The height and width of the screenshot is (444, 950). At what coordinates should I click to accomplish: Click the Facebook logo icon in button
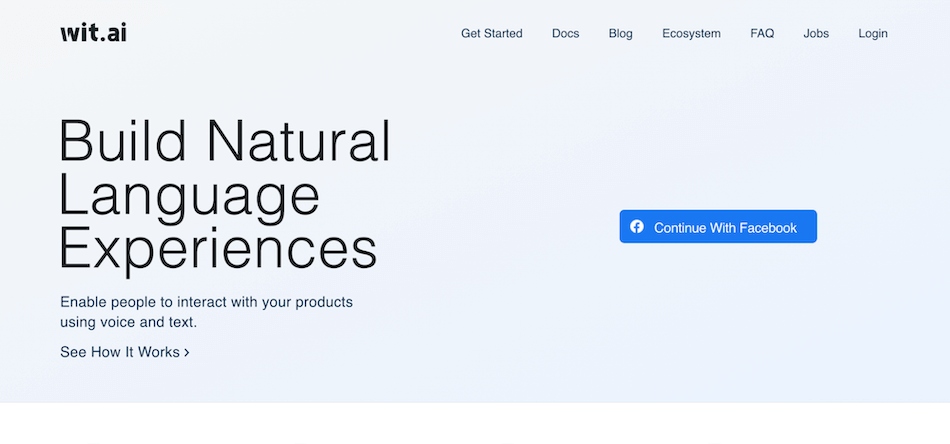click(637, 227)
